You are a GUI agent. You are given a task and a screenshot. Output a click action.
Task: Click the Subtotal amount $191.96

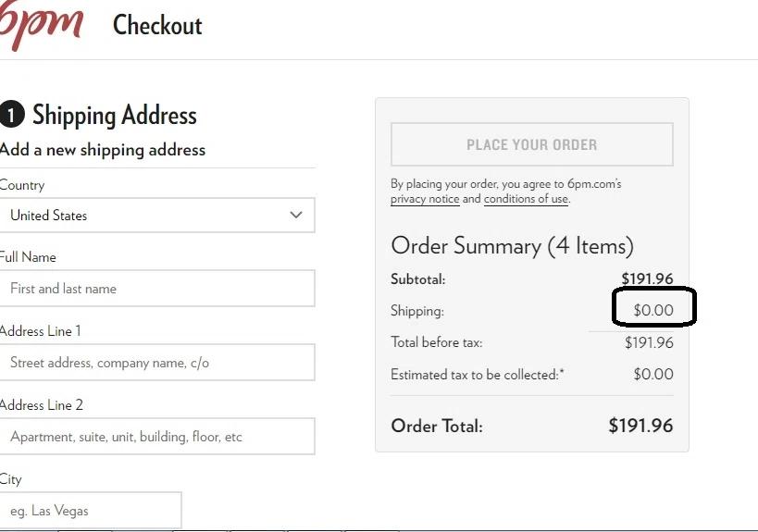(x=647, y=278)
